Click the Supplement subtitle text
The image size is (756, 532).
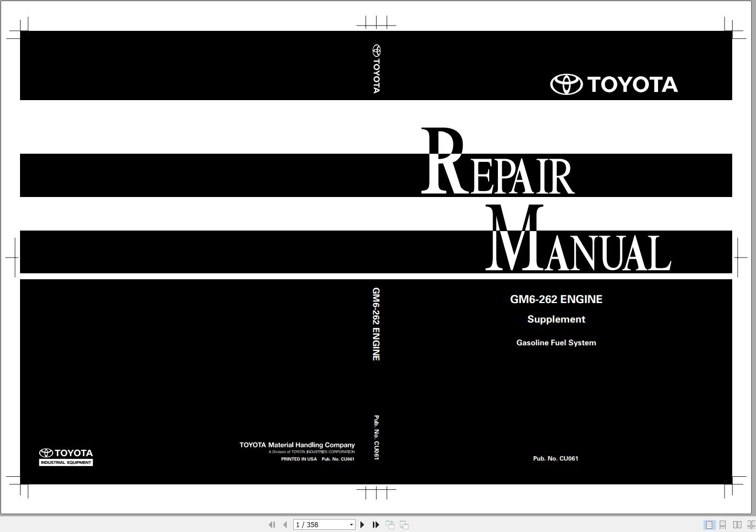(556, 319)
